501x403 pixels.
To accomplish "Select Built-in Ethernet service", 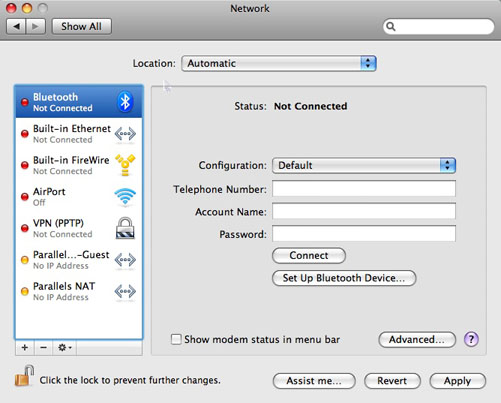I will click(x=79, y=134).
